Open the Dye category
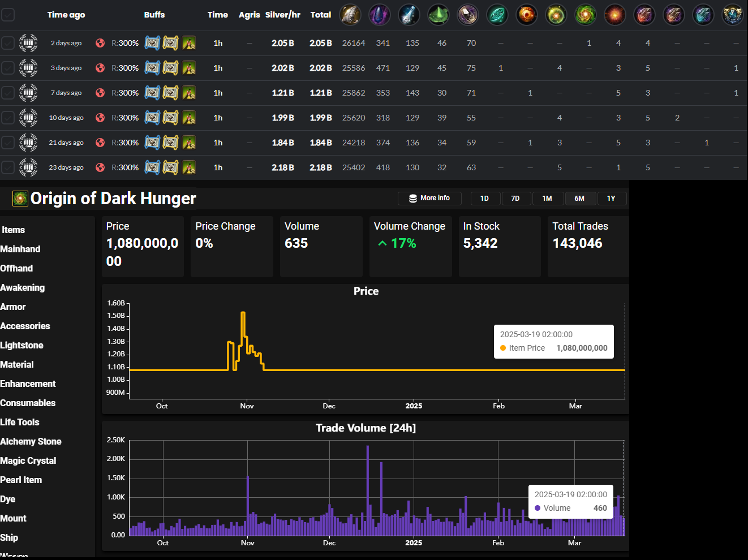748x560 pixels. point(8,499)
